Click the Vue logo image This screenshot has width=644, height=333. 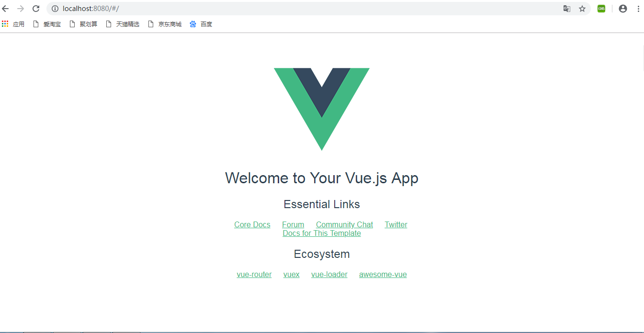coord(322,109)
